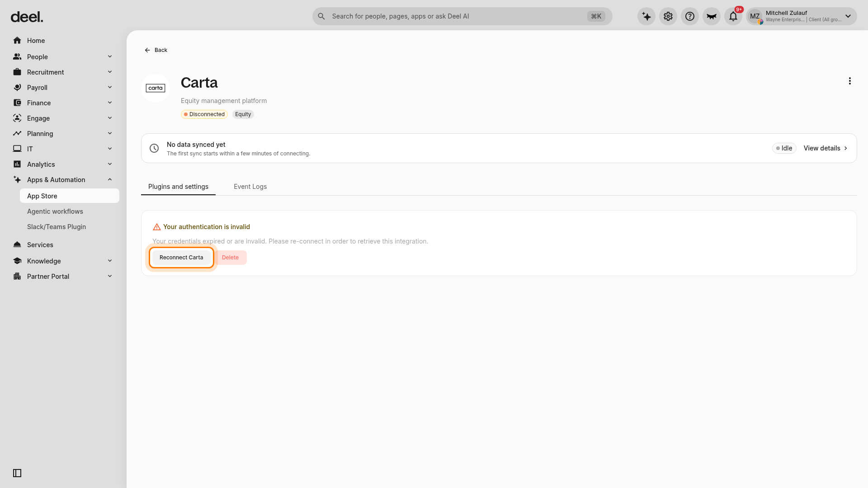Select the Payroll sidebar icon
The width and height of the screenshot is (868, 488).
point(17,88)
